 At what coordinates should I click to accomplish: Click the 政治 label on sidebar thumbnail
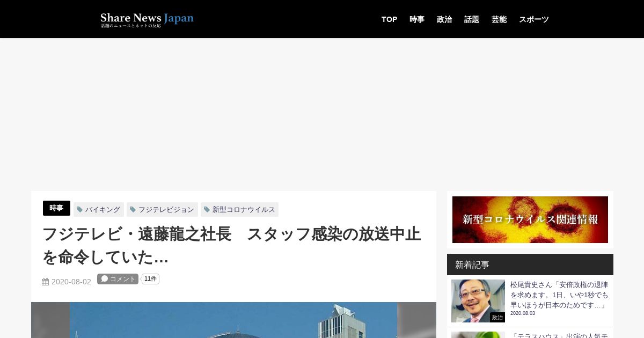[x=497, y=318]
